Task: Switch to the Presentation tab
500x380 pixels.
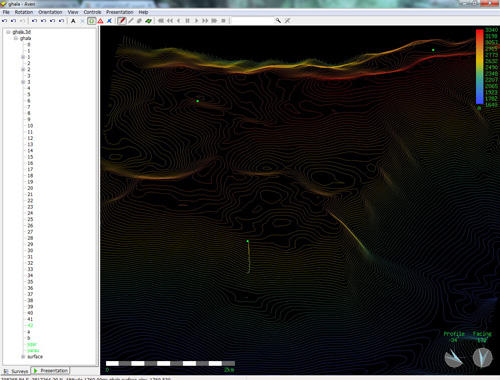Action: pos(50,371)
